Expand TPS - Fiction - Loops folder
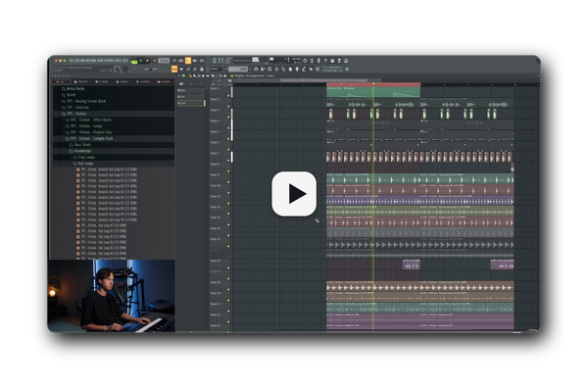The width and height of the screenshot is (588, 388). pyautogui.click(x=84, y=126)
